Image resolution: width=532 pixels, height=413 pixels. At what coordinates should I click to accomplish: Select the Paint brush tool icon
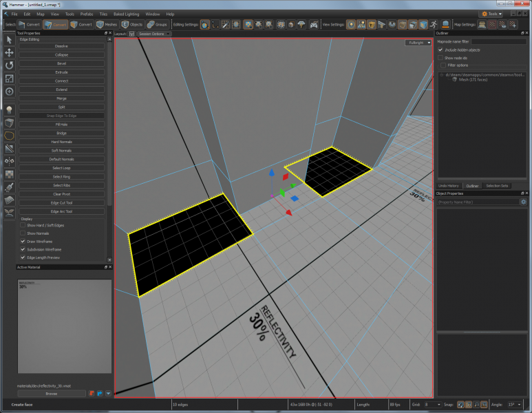click(x=9, y=187)
